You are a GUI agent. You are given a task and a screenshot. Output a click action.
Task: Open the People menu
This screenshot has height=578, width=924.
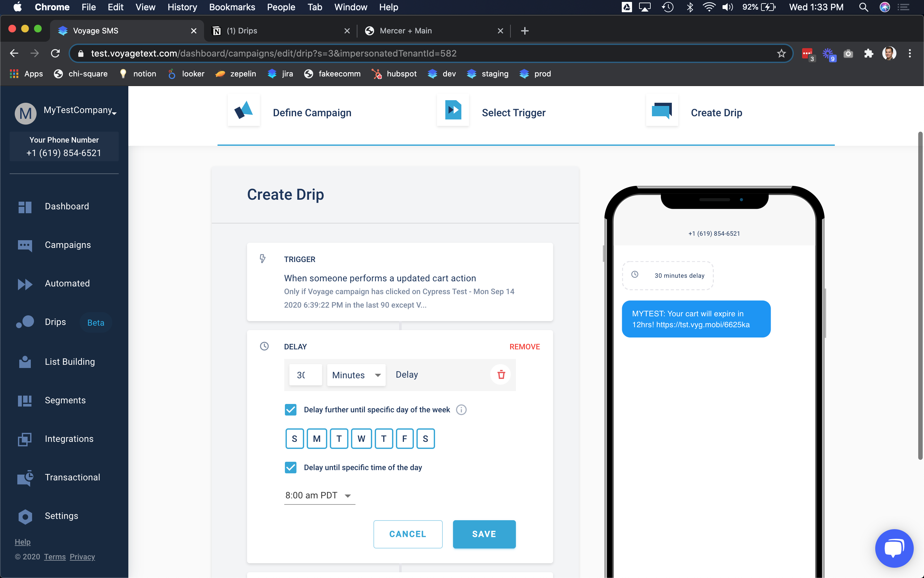281,7
